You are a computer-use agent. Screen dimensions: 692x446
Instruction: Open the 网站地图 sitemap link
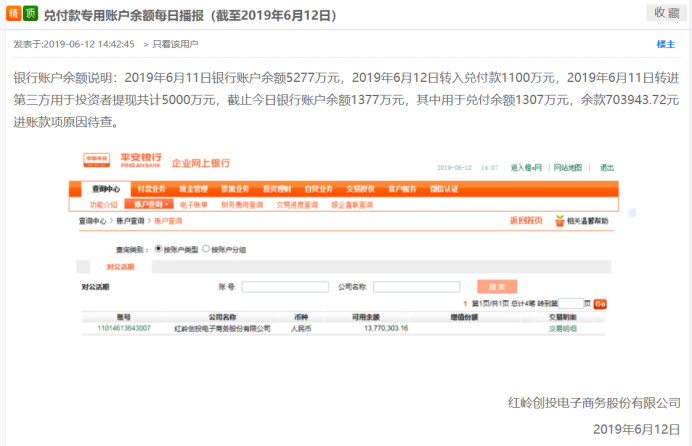tap(568, 168)
